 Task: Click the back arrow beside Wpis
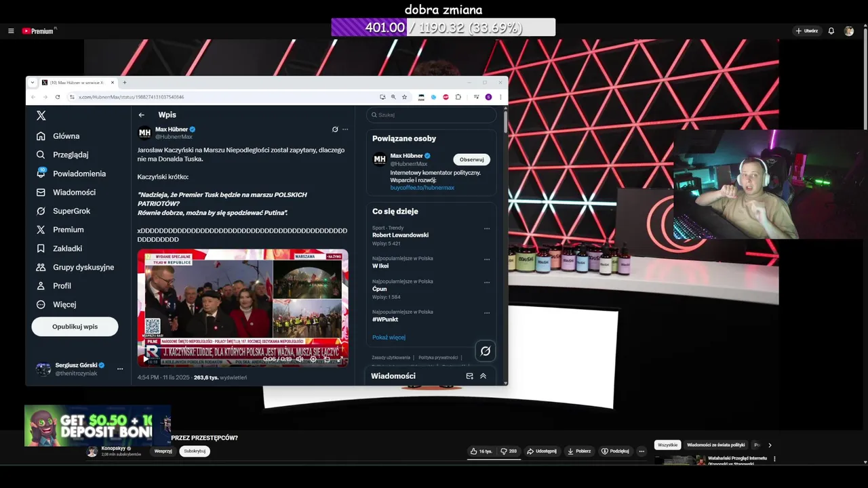click(x=142, y=115)
